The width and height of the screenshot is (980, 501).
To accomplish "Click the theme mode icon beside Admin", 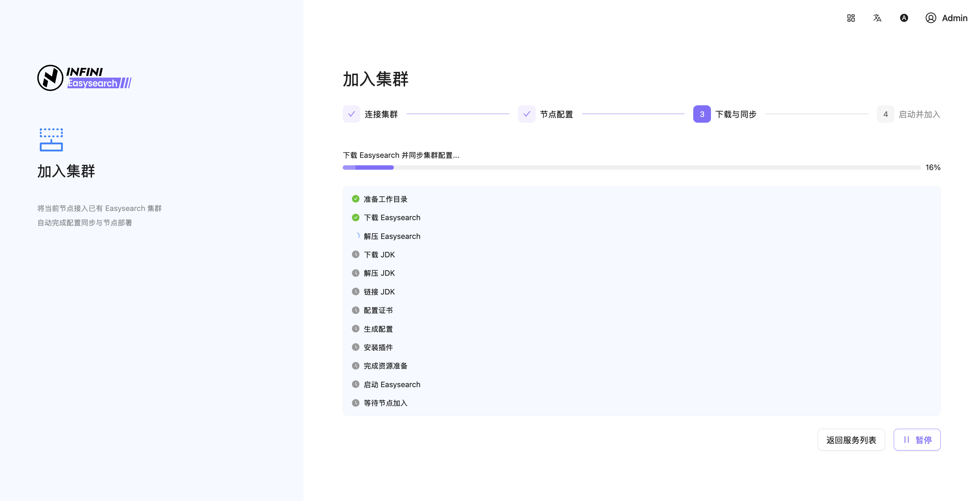I will pyautogui.click(x=904, y=18).
